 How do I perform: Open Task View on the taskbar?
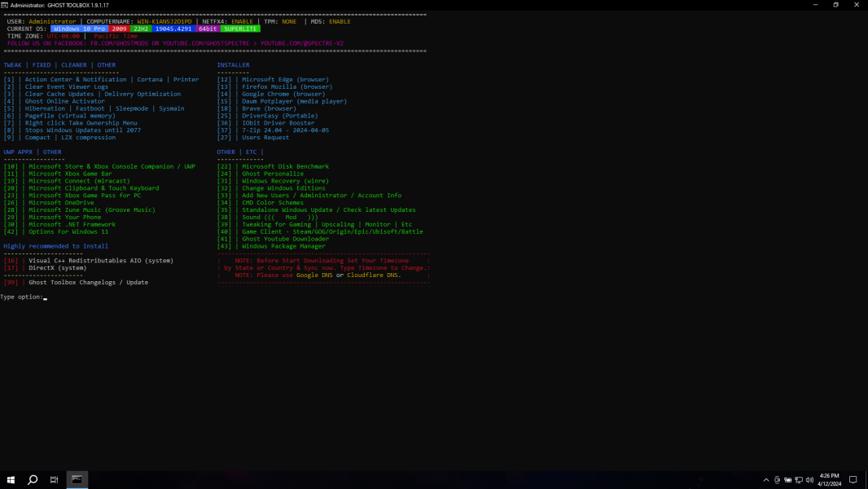click(55, 479)
